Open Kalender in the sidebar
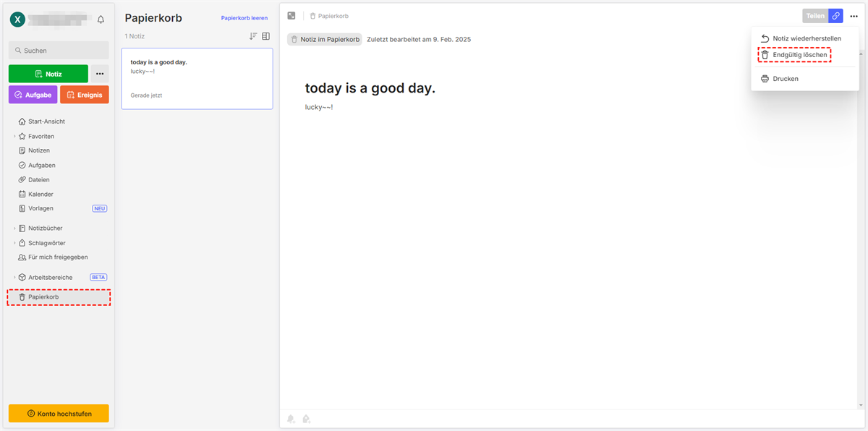868x431 pixels. click(x=41, y=194)
